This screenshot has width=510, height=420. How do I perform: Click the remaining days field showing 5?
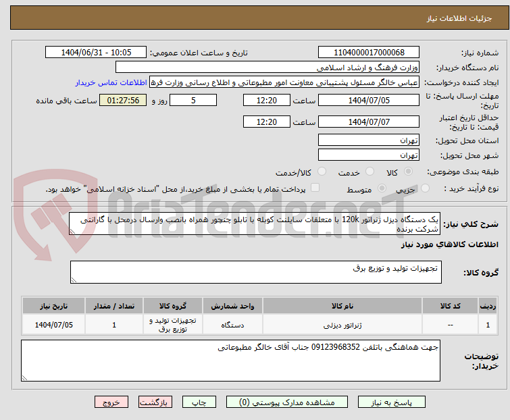tap(193, 100)
